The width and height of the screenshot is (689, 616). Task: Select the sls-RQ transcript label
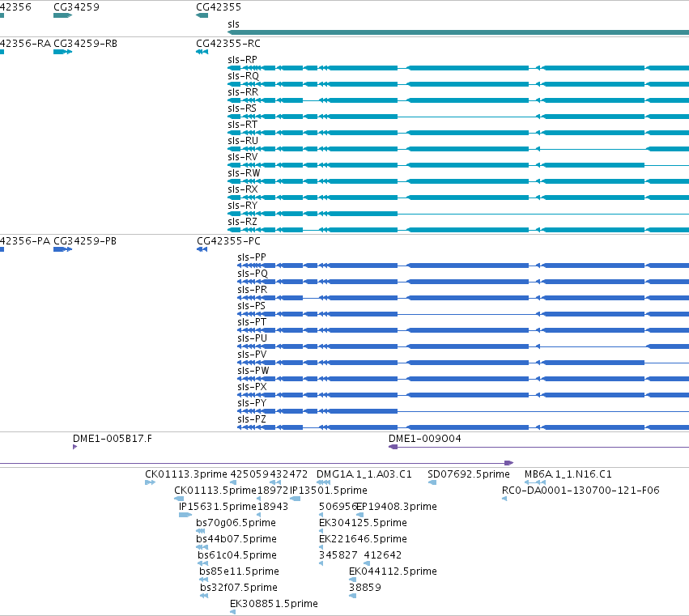(x=243, y=76)
